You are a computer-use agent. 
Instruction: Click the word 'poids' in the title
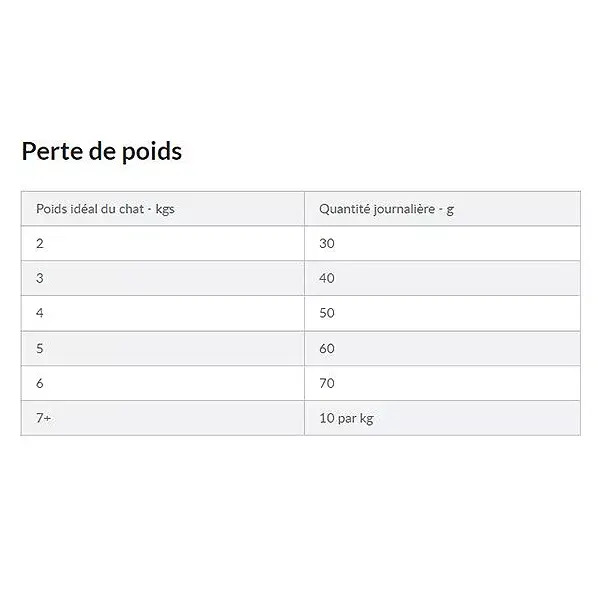pyautogui.click(x=152, y=152)
